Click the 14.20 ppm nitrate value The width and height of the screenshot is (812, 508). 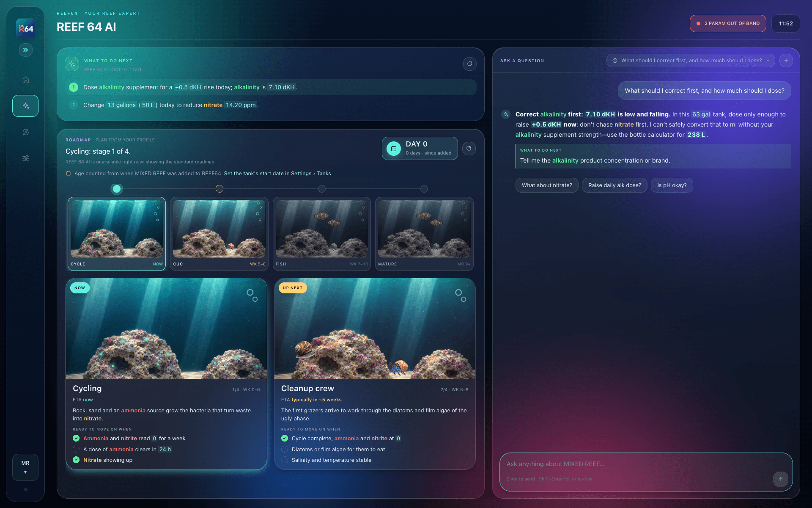tap(241, 105)
